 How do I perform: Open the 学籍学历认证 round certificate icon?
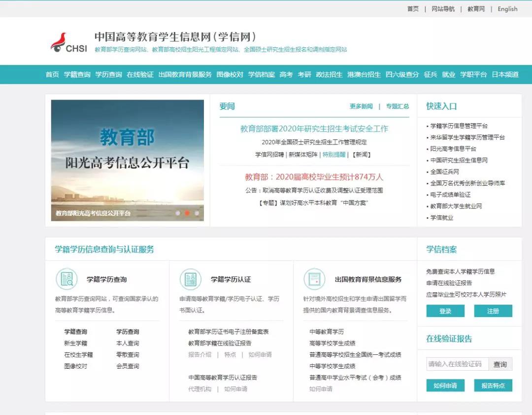click(x=190, y=279)
